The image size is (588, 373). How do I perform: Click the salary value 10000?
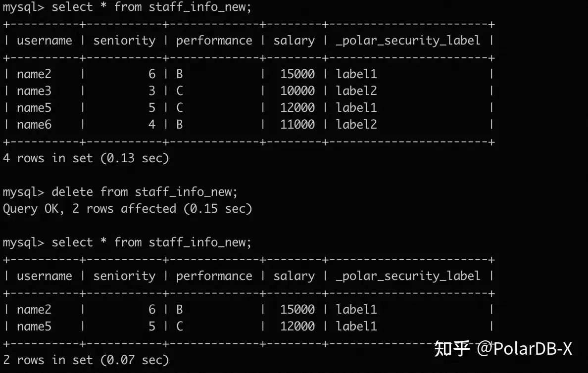pos(297,91)
